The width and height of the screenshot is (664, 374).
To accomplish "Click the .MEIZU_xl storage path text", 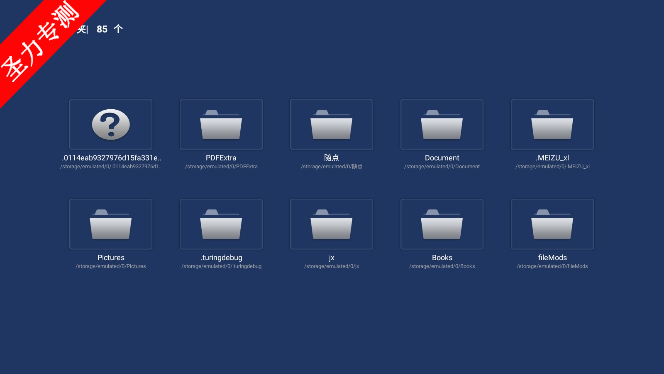I will point(552,166).
